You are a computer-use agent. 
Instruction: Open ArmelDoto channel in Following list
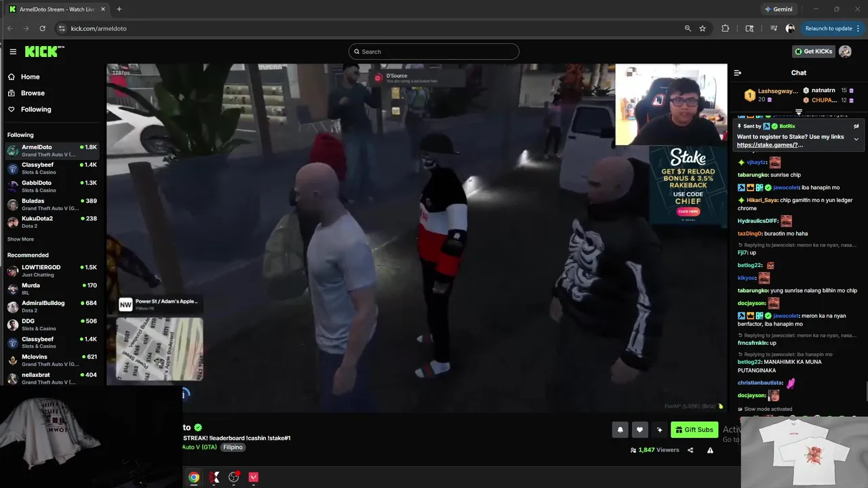point(53,150)
